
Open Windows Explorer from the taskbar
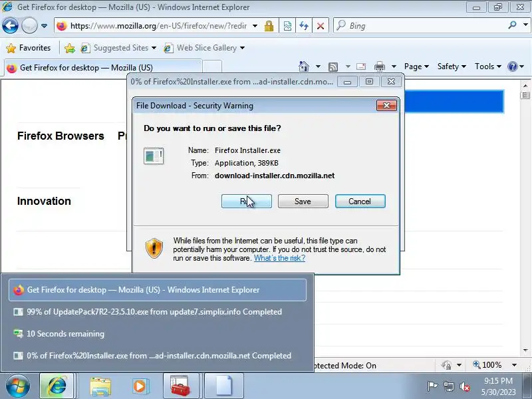[x=100, y=386]
